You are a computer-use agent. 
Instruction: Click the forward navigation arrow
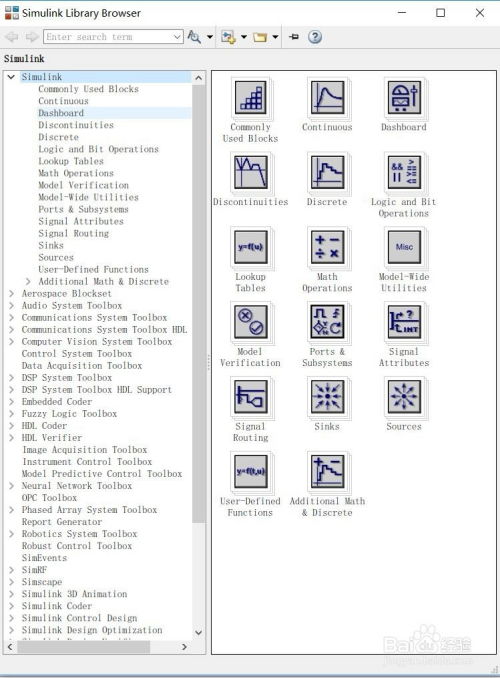[32, 37]
